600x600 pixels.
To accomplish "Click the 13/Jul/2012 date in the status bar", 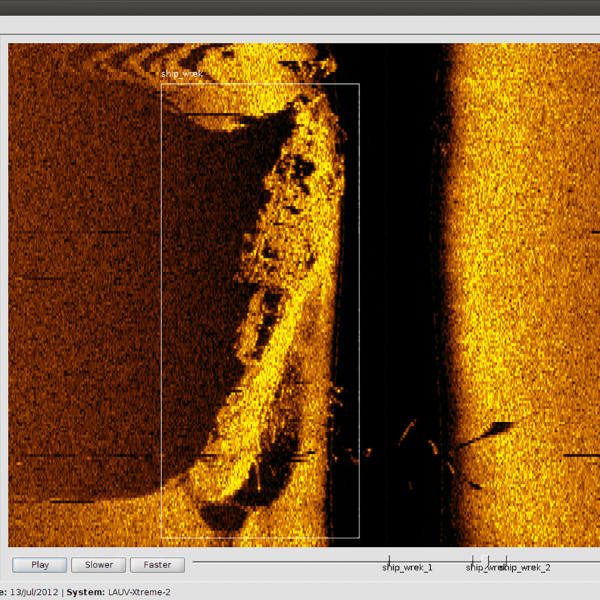I will [35, 592].
